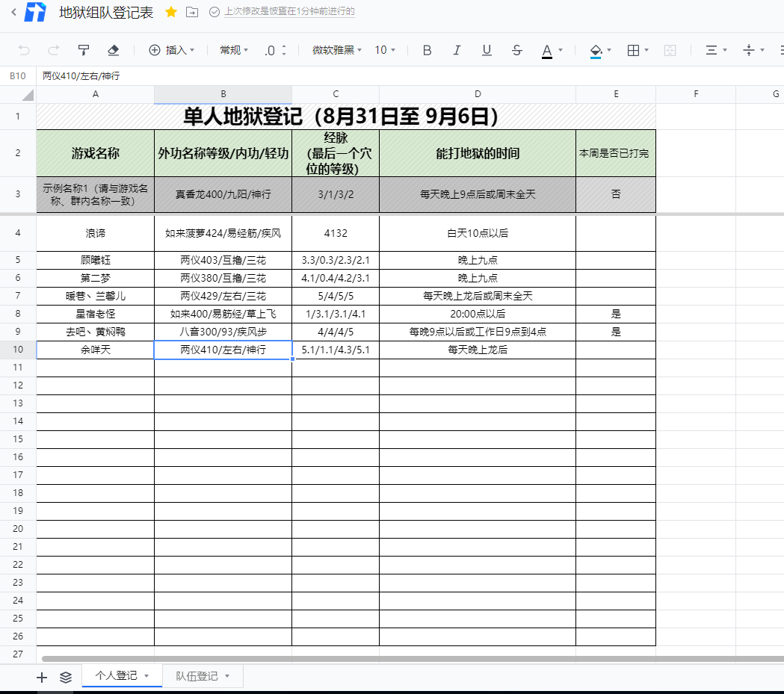Click the move to folder icon

click(192, 12)
